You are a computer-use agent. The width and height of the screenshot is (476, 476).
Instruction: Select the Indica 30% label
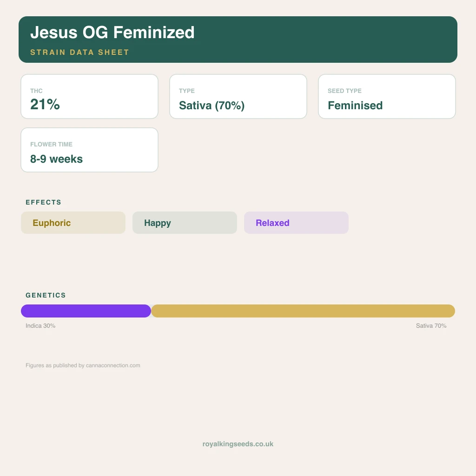(x=40, y=326)
